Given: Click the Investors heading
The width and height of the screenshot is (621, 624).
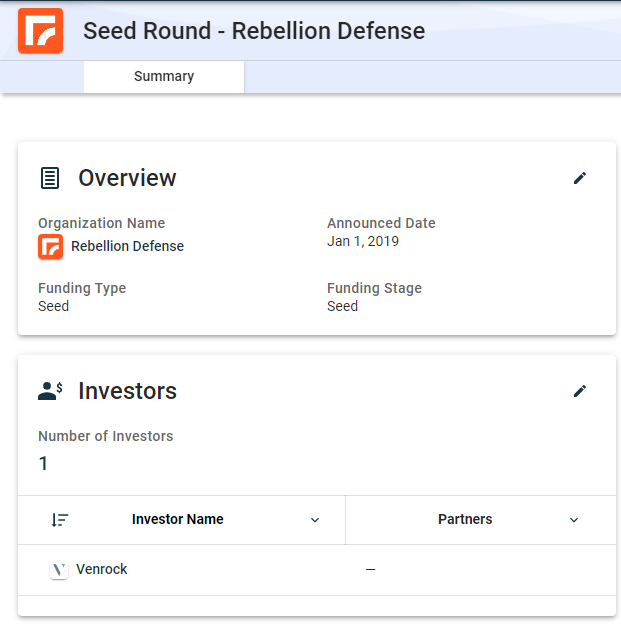Looking at the screenshot, I should (127, 391).
